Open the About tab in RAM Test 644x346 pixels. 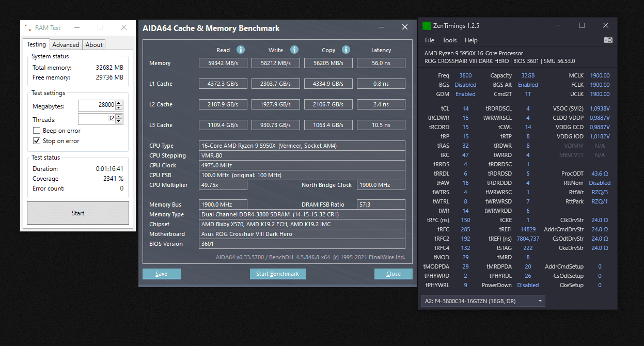[x=94, y=45]
